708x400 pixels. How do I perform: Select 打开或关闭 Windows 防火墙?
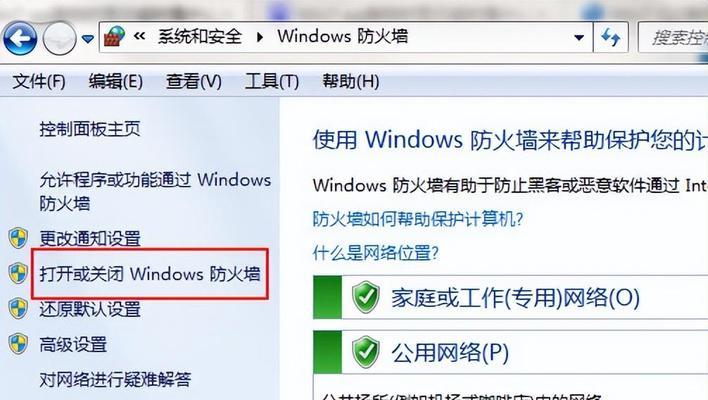click(x=150, y=274)
